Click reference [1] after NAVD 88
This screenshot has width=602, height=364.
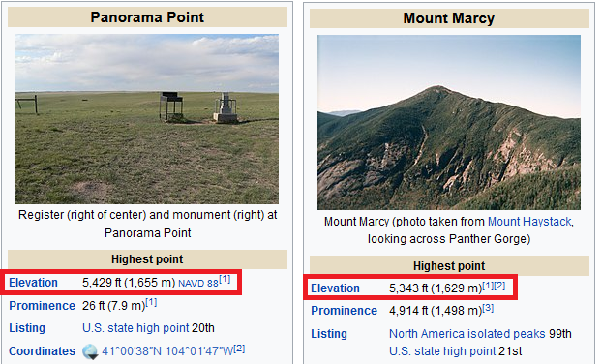pyautogui.click(x=225, y=279)
